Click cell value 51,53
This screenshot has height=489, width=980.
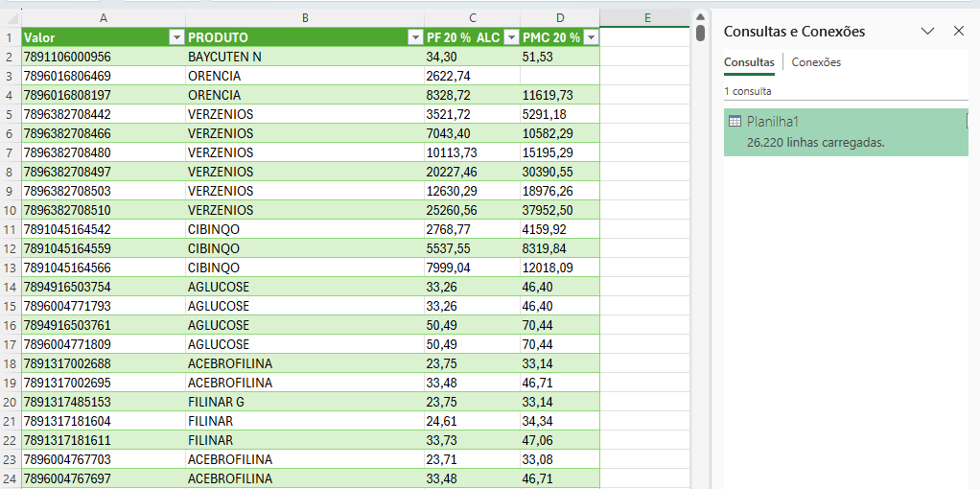point(560,57)
